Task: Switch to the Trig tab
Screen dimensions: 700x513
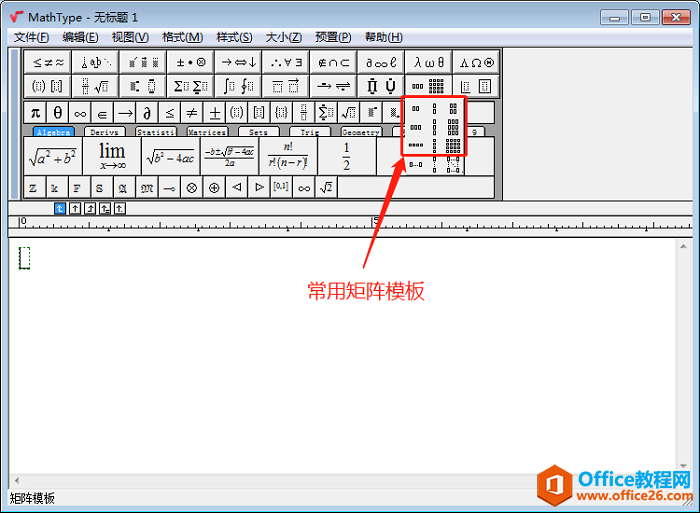Action: tap(310, 132)
